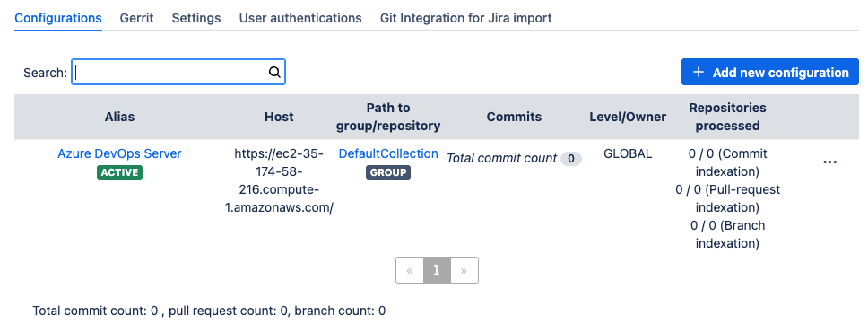Go to the next page with »

point(464,270)
